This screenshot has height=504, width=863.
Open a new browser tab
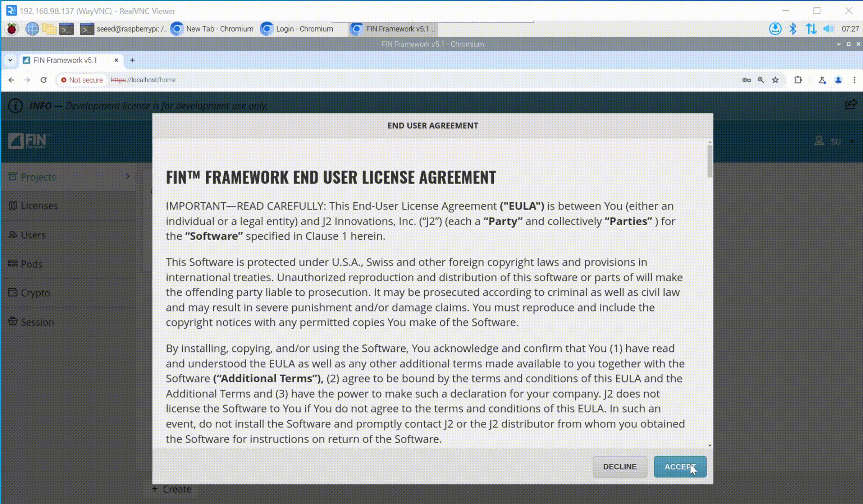132,60
